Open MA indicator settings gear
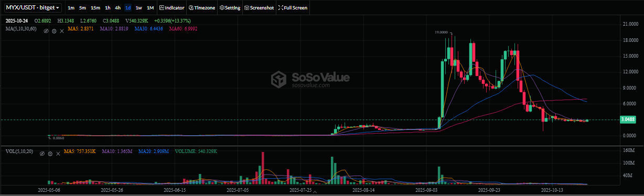Viewport: 644px width, 196px height. (x=54, y=31)
